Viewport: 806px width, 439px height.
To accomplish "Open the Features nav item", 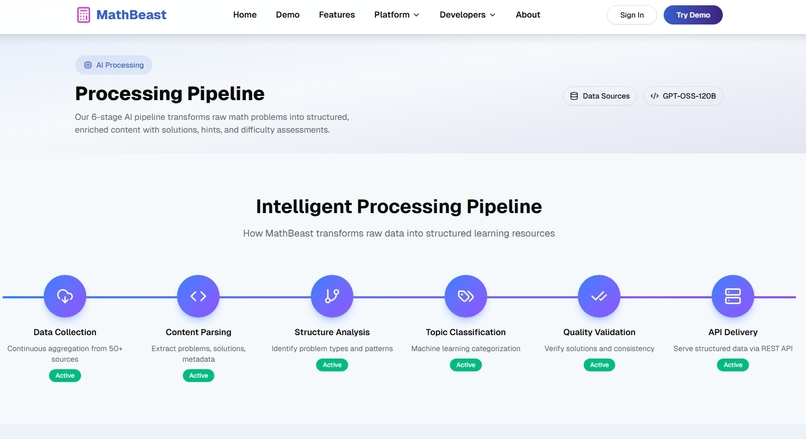I will pos(337,15).
